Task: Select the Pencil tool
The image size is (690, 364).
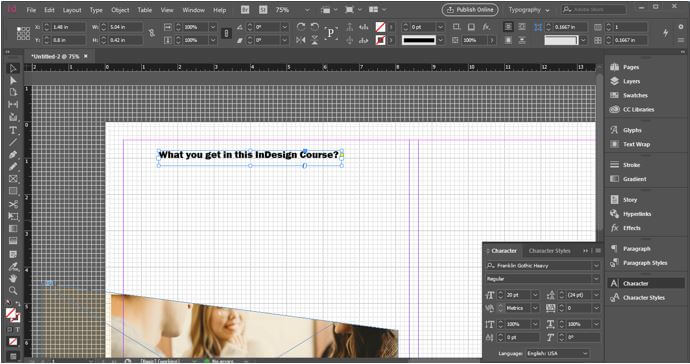Action: [x=13, y=167]
